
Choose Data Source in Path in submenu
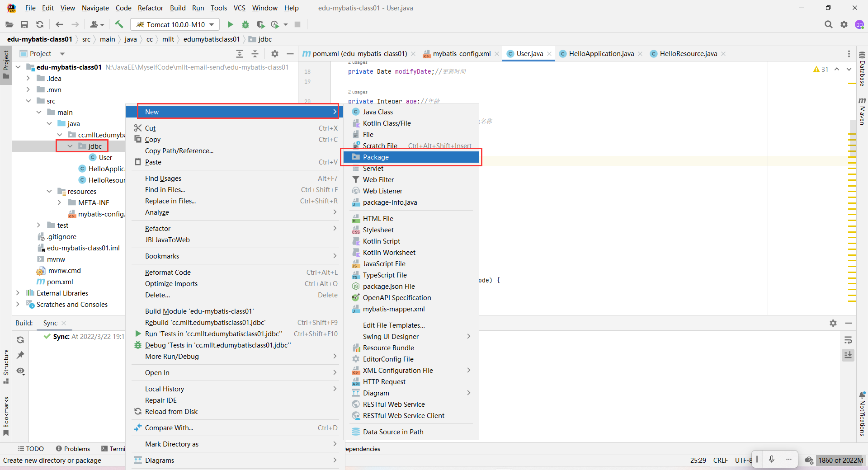point(411,432)
